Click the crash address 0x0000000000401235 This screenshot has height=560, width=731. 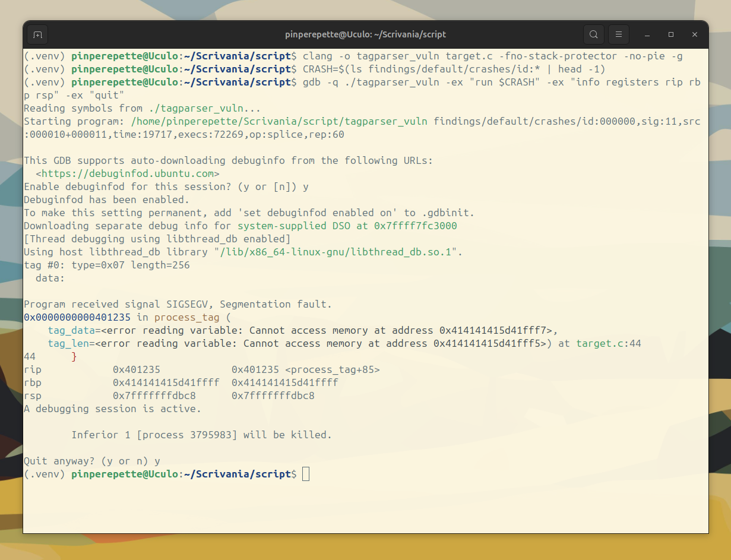(78, 317)
